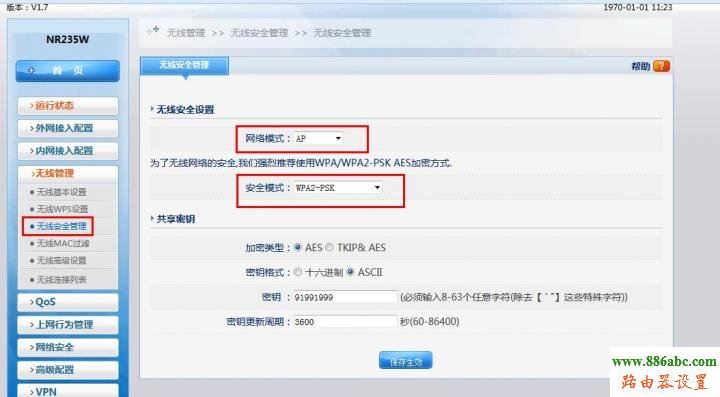Open the 安全模式 WPA2-PSK dropdown
The width and height of the screenshot is (720, 397).
[338, 188]
